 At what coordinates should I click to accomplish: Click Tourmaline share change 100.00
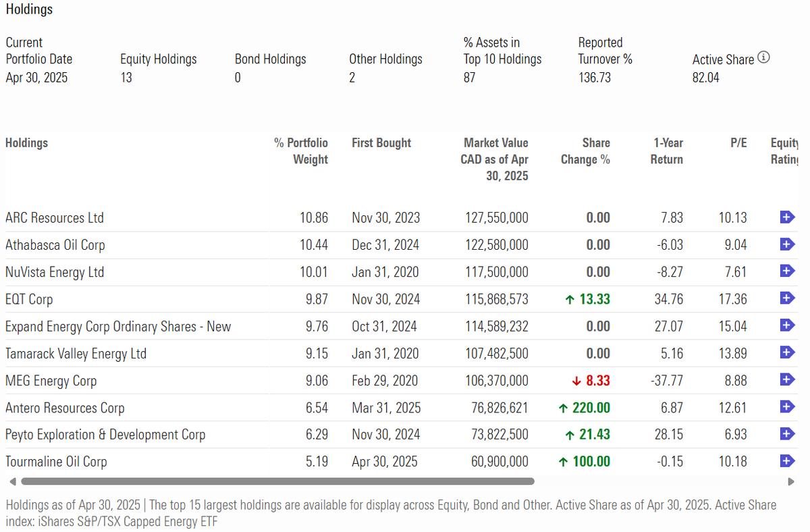pyautogui.click(x=585, y=462)
